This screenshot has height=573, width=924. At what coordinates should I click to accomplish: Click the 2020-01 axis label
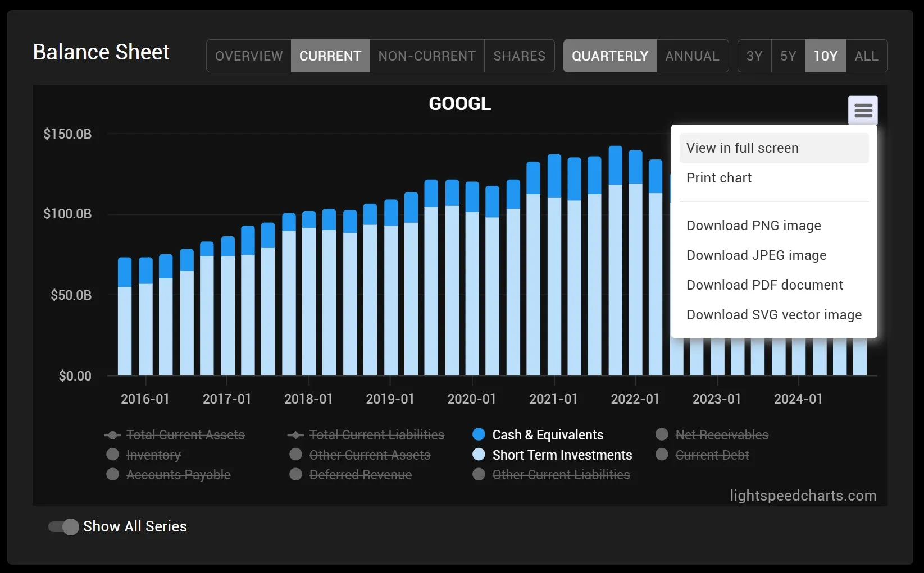472,399
